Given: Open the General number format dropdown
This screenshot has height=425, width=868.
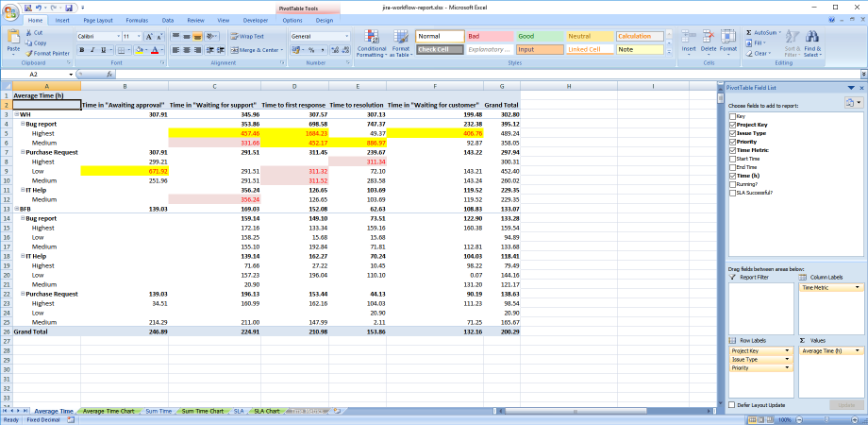Looking at the screenshot, I should (x=345, y=36).
